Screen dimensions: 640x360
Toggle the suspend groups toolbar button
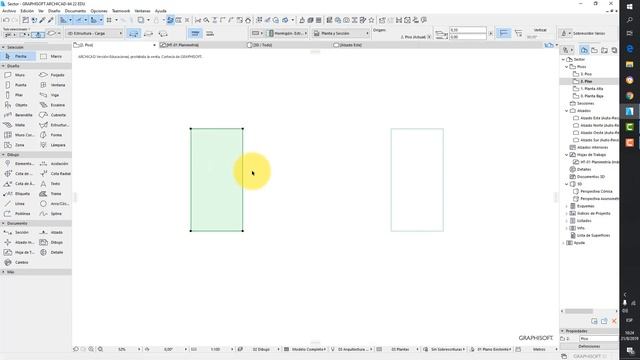tap(170, 20)
